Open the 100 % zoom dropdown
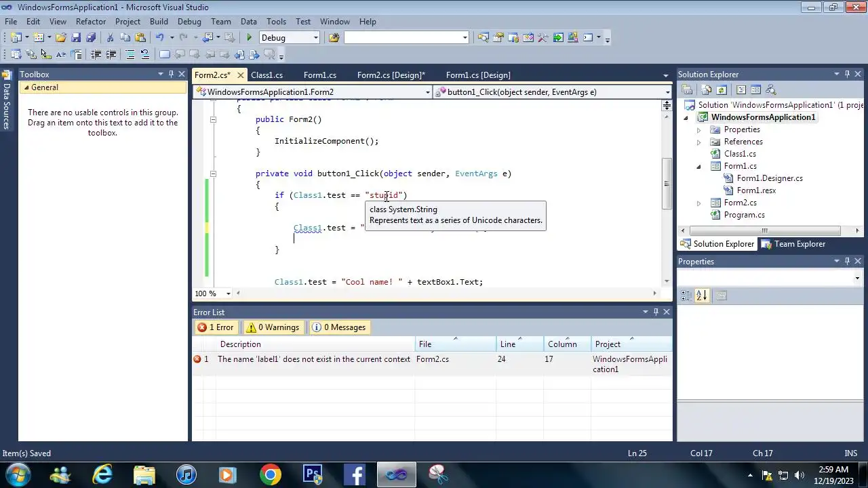This screenshot has width=868, height=488. pyautogui.click(x=228, y=293)
